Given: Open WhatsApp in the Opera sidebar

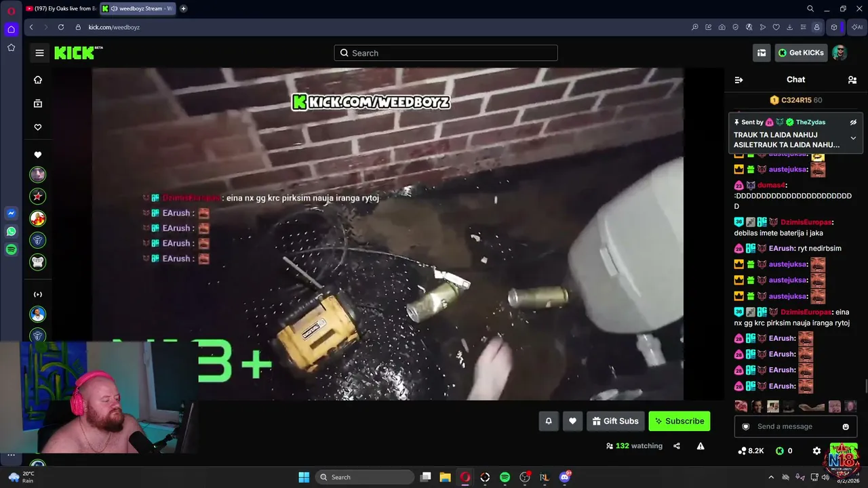Looking at the screenshot, I should (11, 231).
